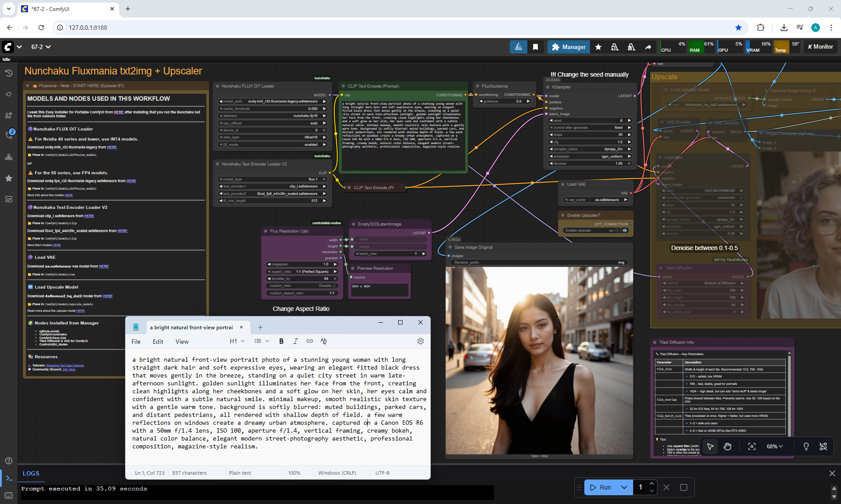Open the Notepad Edit menu

coord(158,342)
